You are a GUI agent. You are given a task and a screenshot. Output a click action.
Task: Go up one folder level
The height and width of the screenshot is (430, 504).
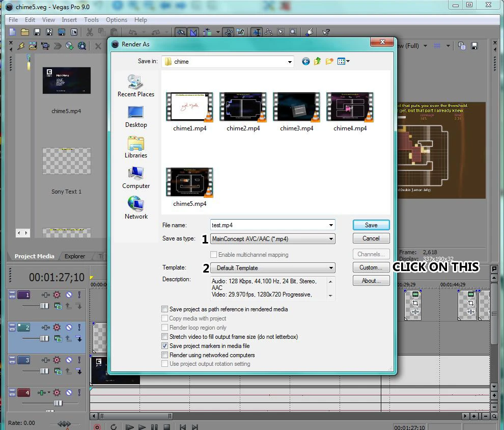[317, 62]
